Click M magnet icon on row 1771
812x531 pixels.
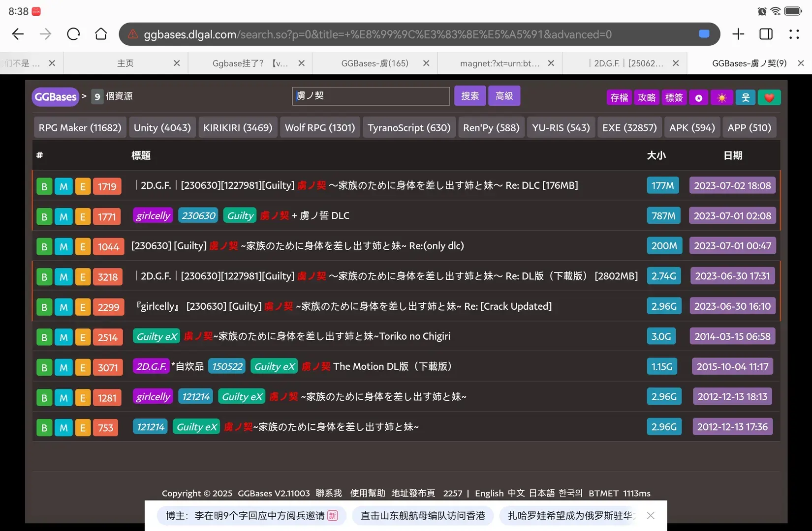pos(63,217)
